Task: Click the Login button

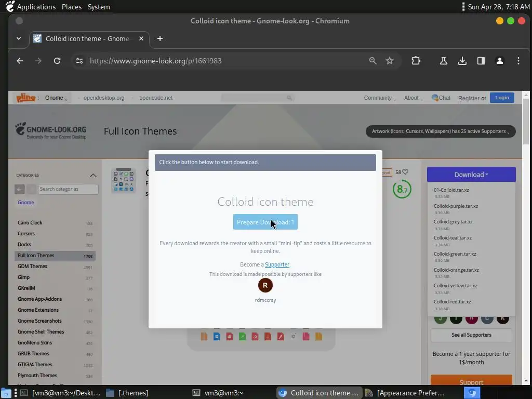Action: (x=502, y=98)
